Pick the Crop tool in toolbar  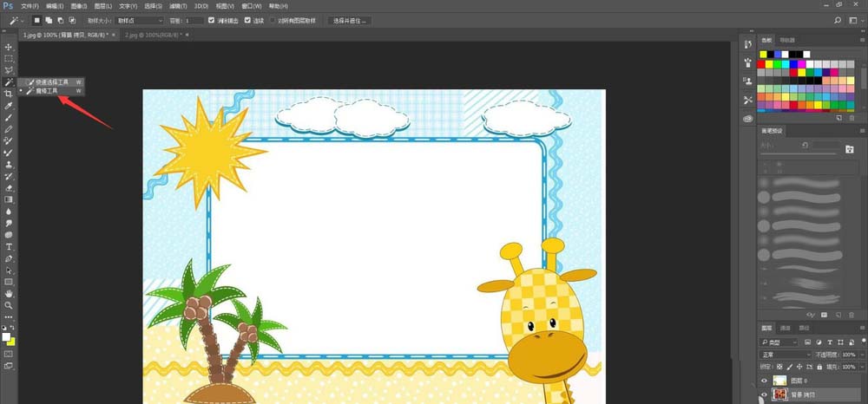click(x=9, y=94)
